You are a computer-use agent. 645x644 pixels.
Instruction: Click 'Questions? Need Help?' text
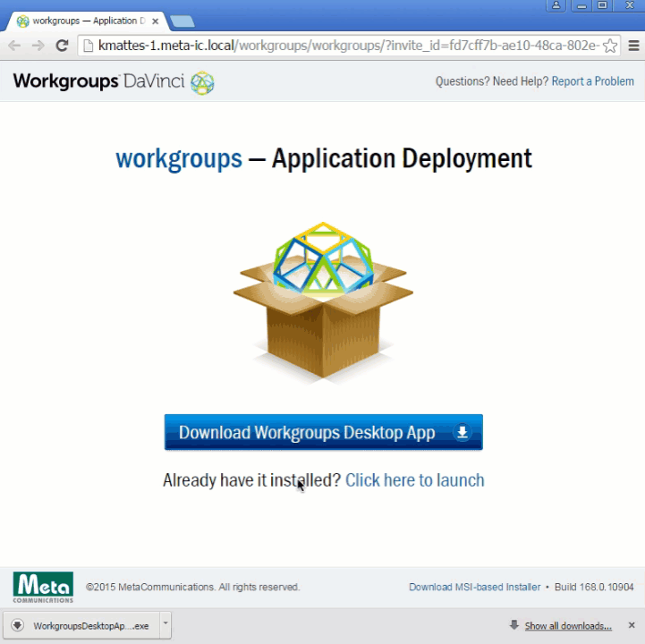[x=492, y=81]
